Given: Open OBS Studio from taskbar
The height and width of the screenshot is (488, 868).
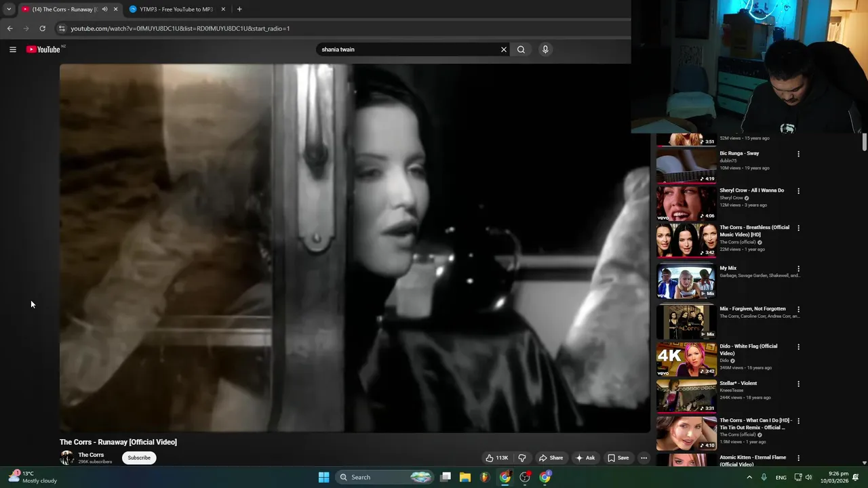Looking at the screenshot, I should pyautogui.click(x=525, y=477).
